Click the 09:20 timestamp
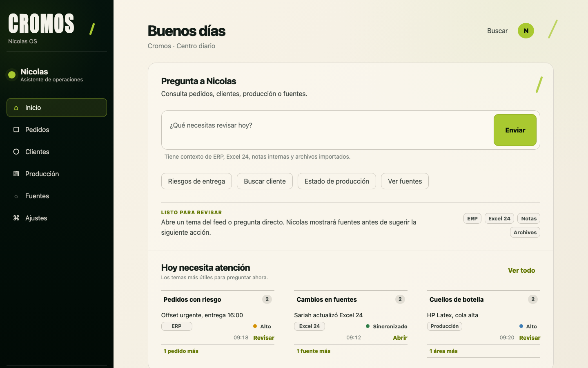 [x=507, y=338]
